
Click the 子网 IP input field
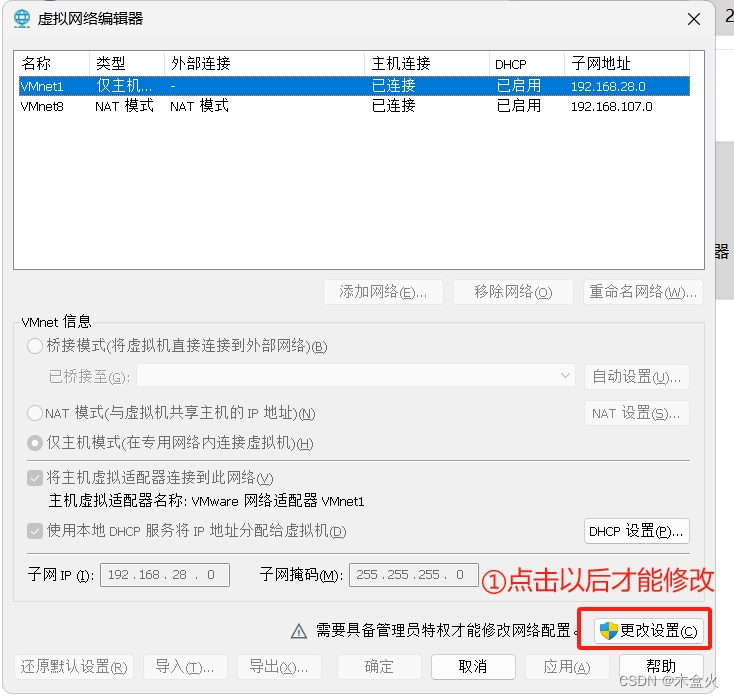165,575
